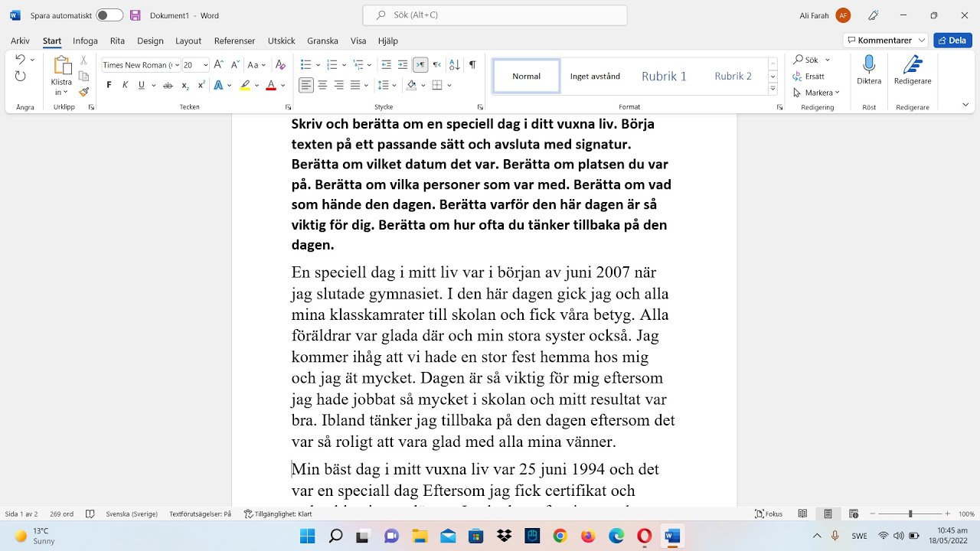Switch to Web Layout view icon
The image size is (980, 551).
coord(854,514)
